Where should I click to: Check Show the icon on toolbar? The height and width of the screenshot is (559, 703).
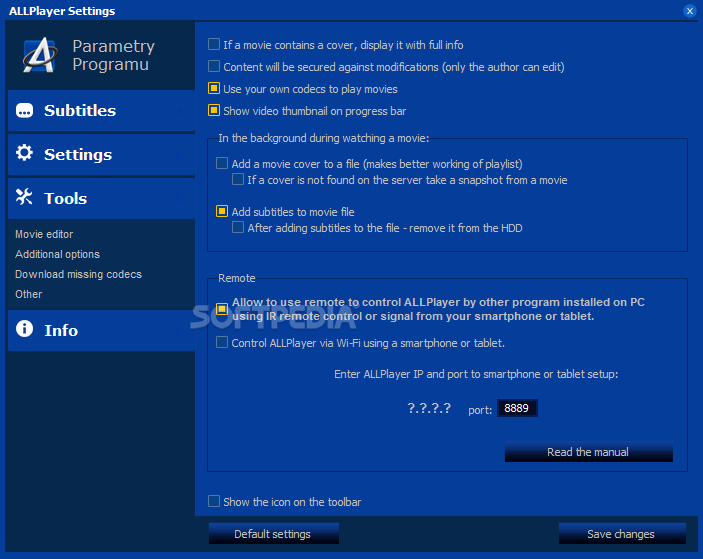point(214,501)
